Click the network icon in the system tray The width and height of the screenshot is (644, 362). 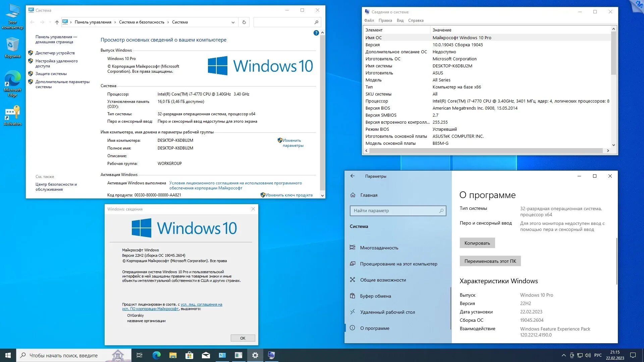click(x=580, y=355)
